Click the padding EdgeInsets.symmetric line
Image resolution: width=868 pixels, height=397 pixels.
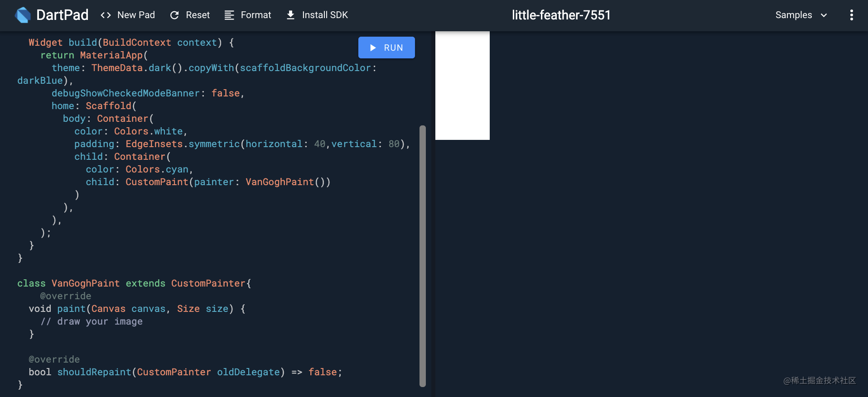pos(242,144)
